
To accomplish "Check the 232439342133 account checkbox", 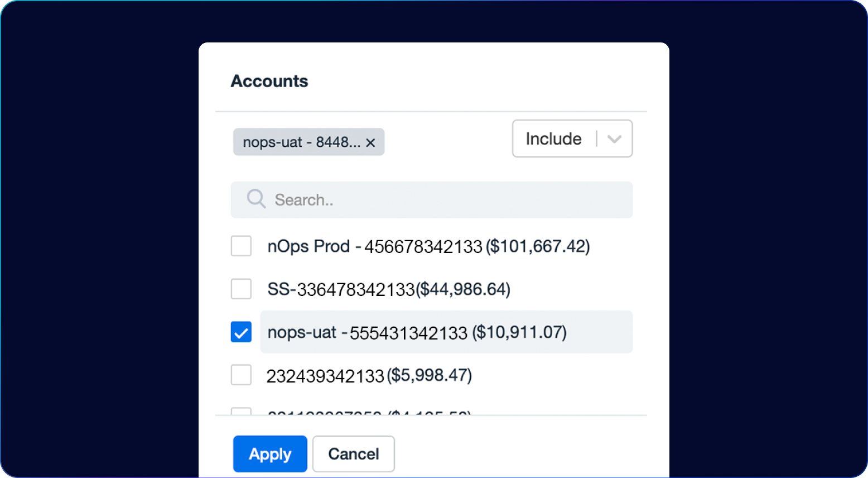I will [x=241, y=375].
